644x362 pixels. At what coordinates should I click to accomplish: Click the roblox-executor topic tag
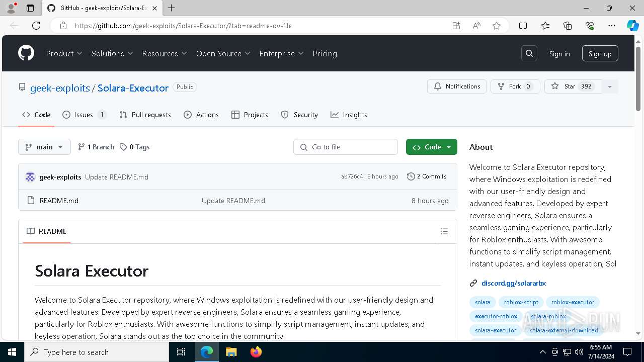tap(573, 302)
